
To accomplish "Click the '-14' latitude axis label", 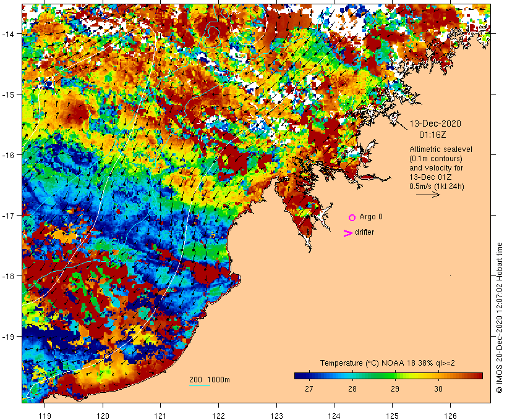I will coord(8,34).
